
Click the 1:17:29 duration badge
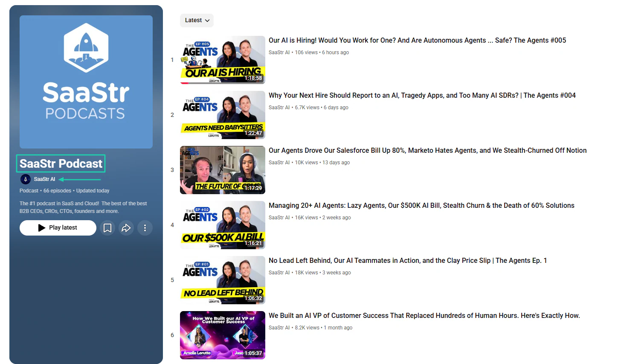[253, 188]
